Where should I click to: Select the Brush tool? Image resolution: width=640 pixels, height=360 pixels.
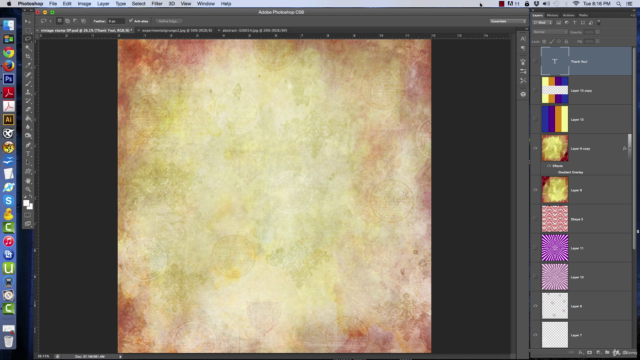pyautogui.click(x=28, y=83)
